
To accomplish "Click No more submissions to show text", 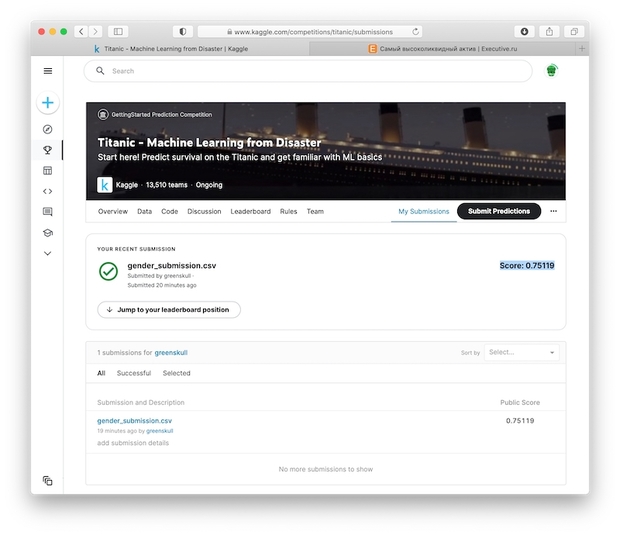I will [x=326, y=469].
